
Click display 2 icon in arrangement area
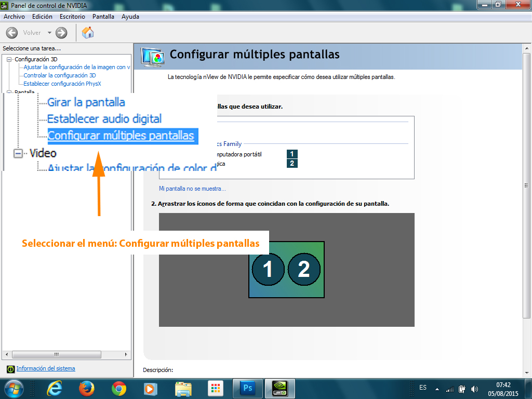tap(304, 270)
